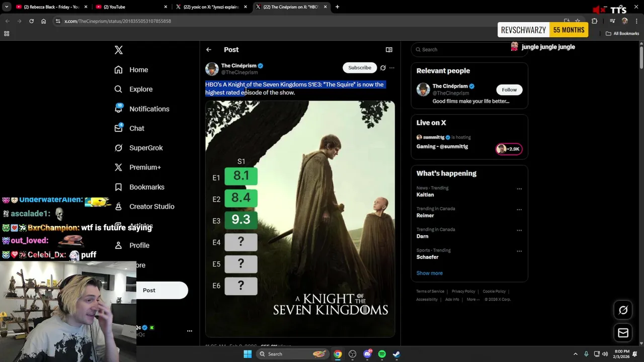644x362 pixels.
Task: Open Explore in the sidebar
Action: [x=133, y=89]
